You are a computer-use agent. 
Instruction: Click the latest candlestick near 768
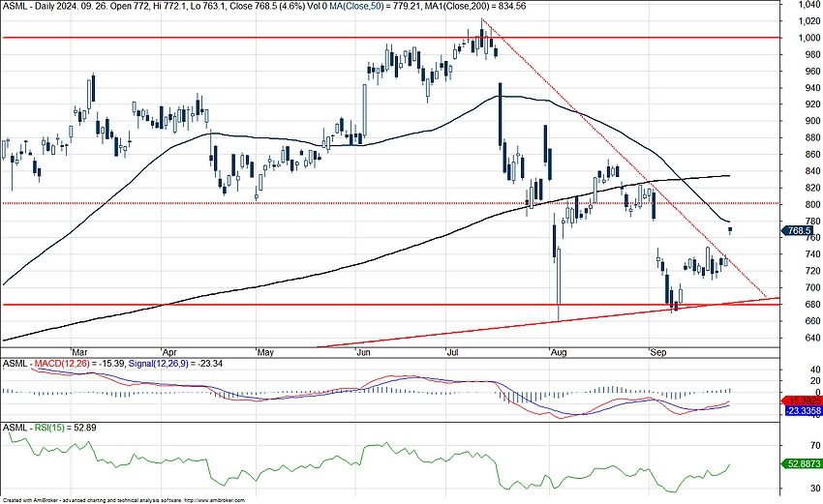pyautogui.click(x=729, y=229)
